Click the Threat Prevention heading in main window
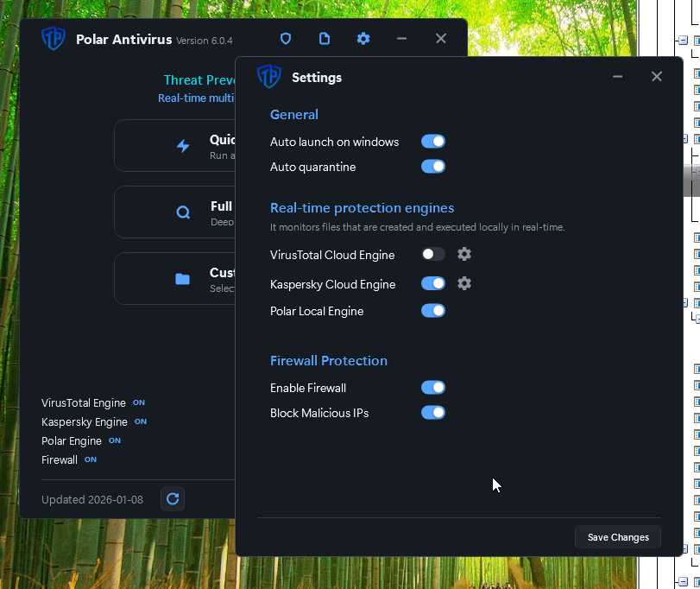Viewport: 700px width, 589px height. [199, 80]
